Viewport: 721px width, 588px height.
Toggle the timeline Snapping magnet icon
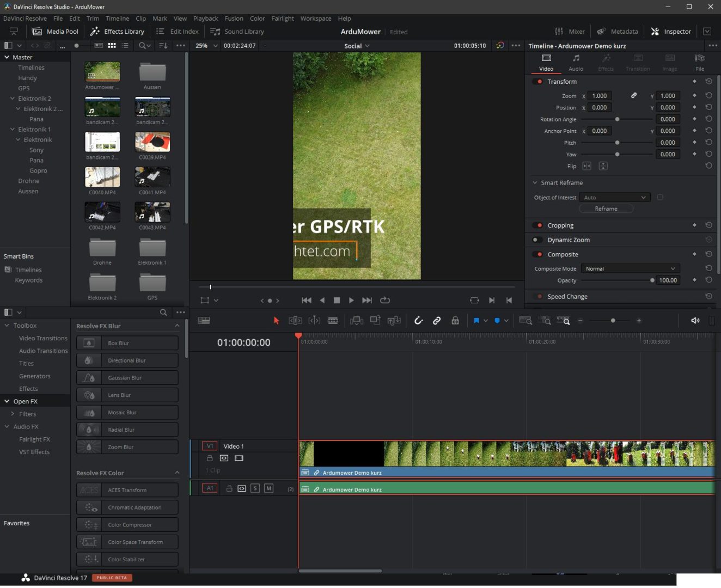click(x=418, y=321)
